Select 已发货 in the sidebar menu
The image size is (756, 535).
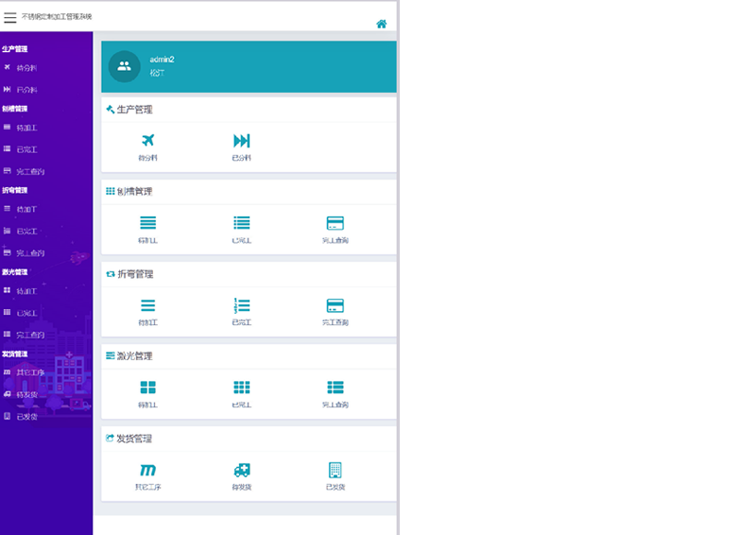pyautogui.click(x=26, y=416)
